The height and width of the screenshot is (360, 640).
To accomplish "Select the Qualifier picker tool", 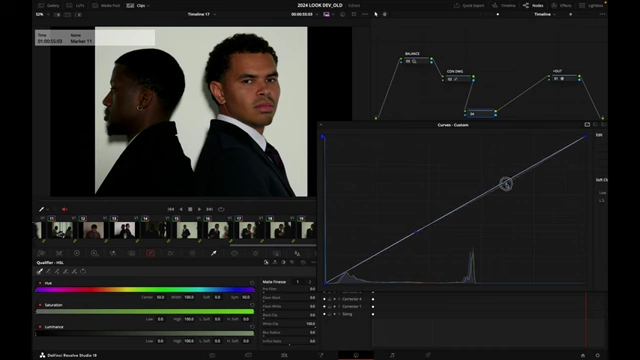I will click(x=40, y=271).
